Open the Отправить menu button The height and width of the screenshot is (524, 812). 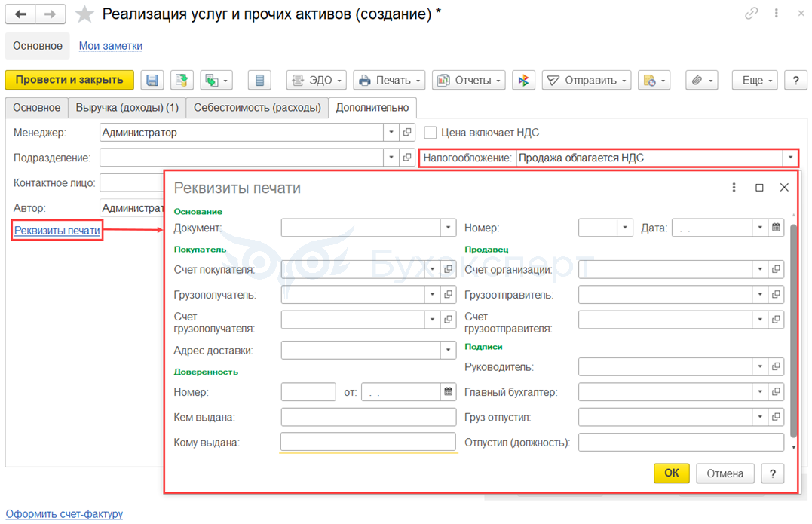pos(587,80)
